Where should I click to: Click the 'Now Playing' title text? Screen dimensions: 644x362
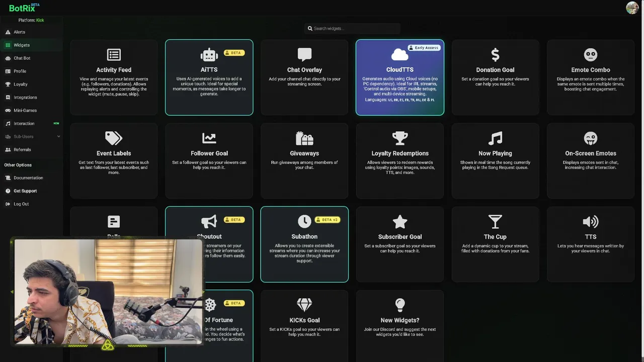(x=495, y=153)
